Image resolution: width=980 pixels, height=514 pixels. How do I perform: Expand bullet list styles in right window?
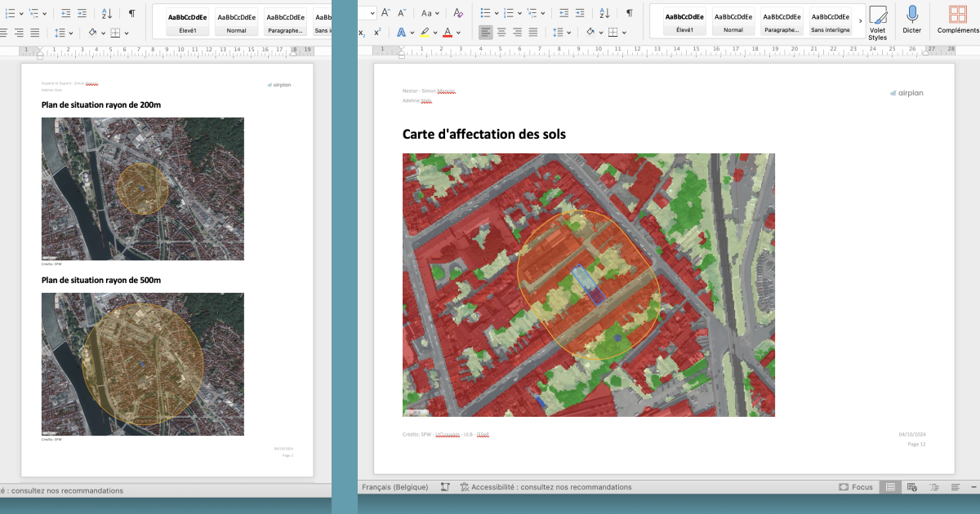[496, 14]
